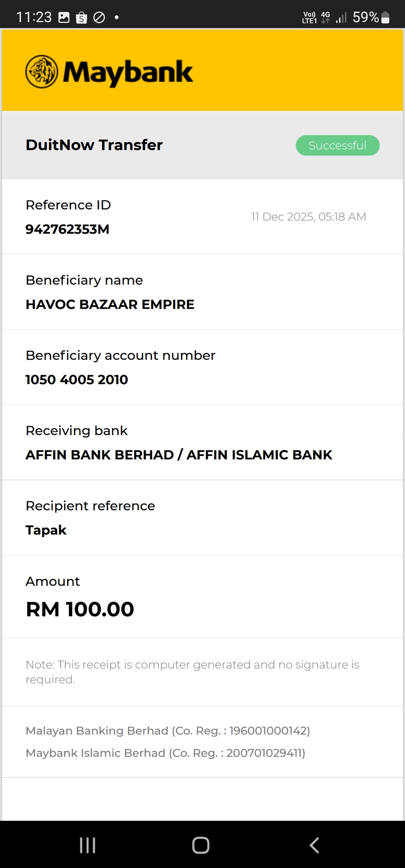This screenshot has height=868, width=405.
Task: Tap the DuitNow Transfer heading
Action: 94,145
